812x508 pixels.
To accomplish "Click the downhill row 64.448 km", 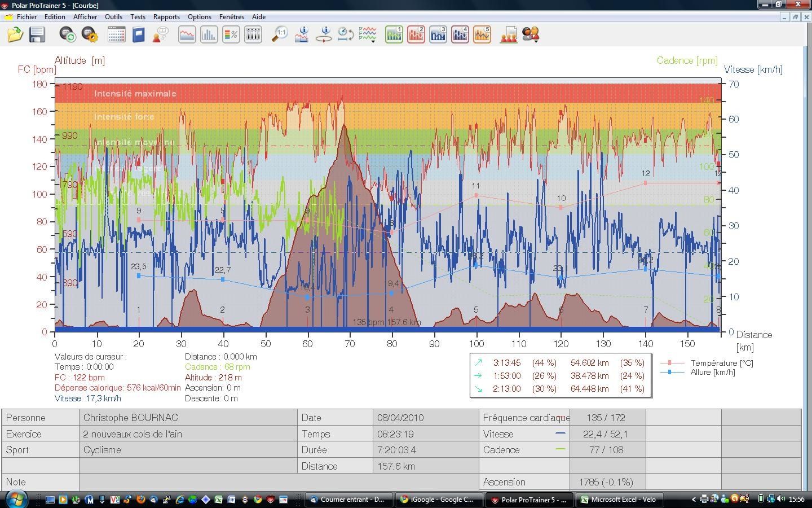I will pos(560,389).
